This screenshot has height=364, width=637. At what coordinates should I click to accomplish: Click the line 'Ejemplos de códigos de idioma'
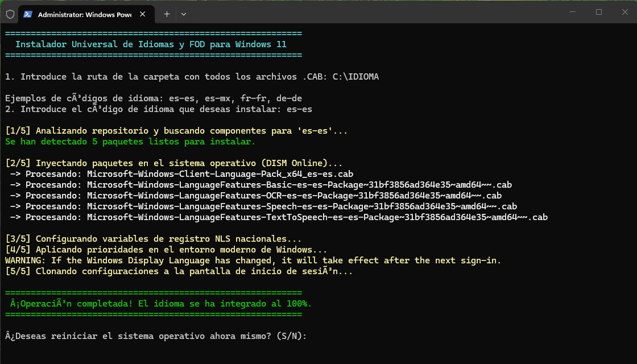[x=154, y=98]
